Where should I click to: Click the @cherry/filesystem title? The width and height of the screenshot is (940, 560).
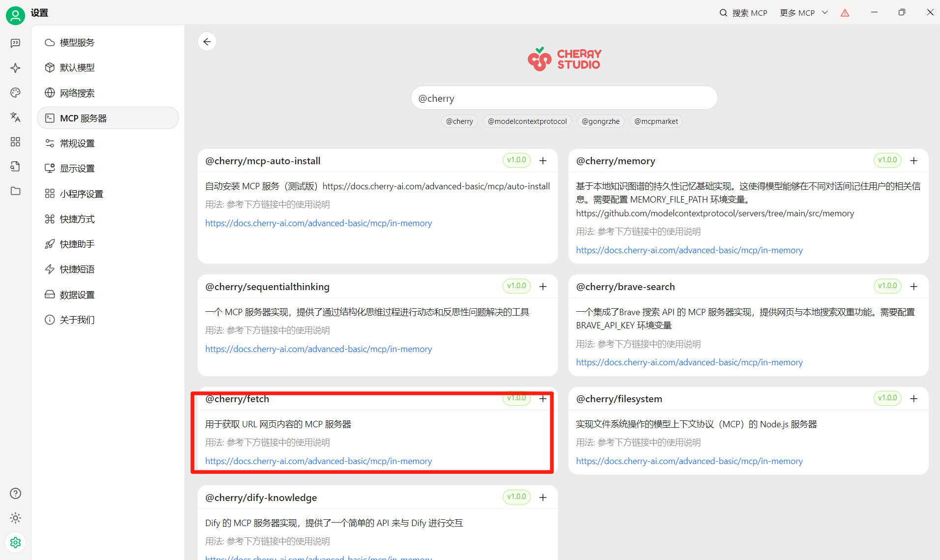(x=619, y=399)
